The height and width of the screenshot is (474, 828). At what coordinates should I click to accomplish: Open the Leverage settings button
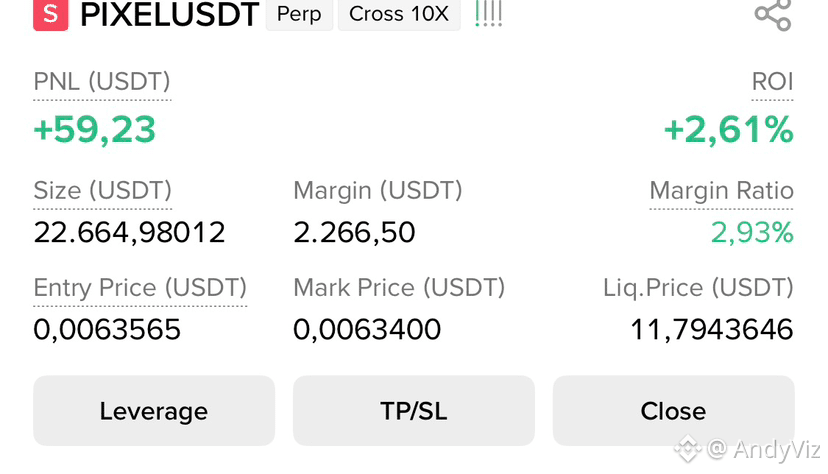pyautogui.click(x=154, y=411)
